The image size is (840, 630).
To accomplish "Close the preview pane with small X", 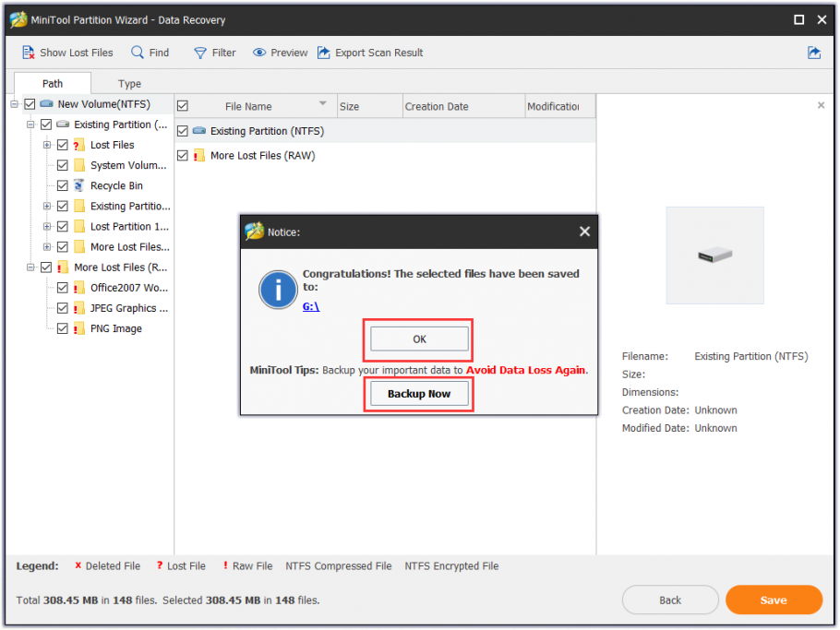I will [821, 105].
